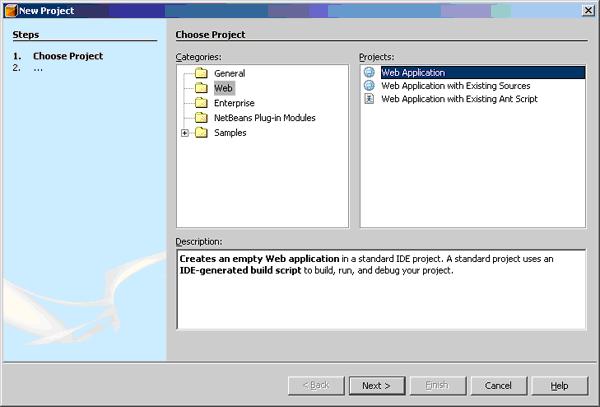Viewport: 600px width, 407px height.
Task: Expand the Samples category tree node
Action: click(184, 133)
